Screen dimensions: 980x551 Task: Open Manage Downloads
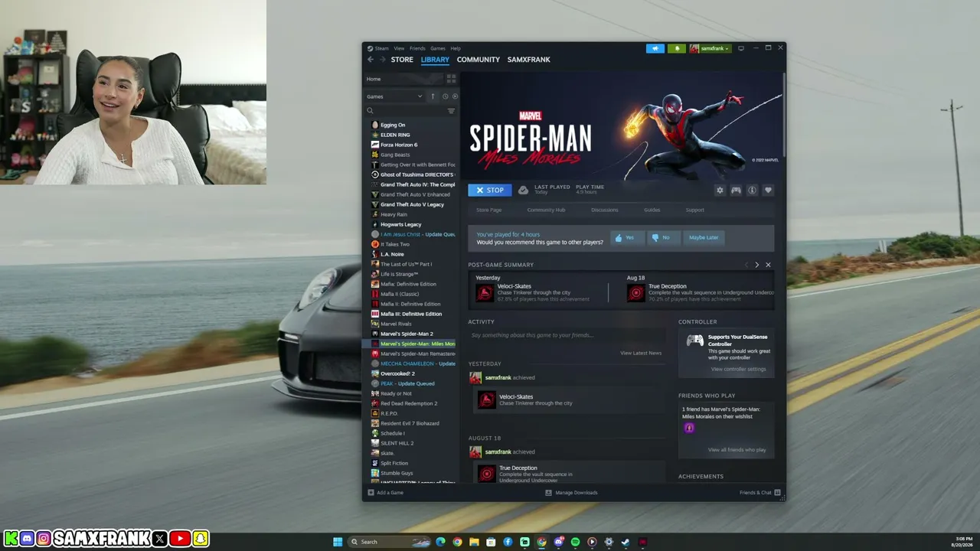571,493
